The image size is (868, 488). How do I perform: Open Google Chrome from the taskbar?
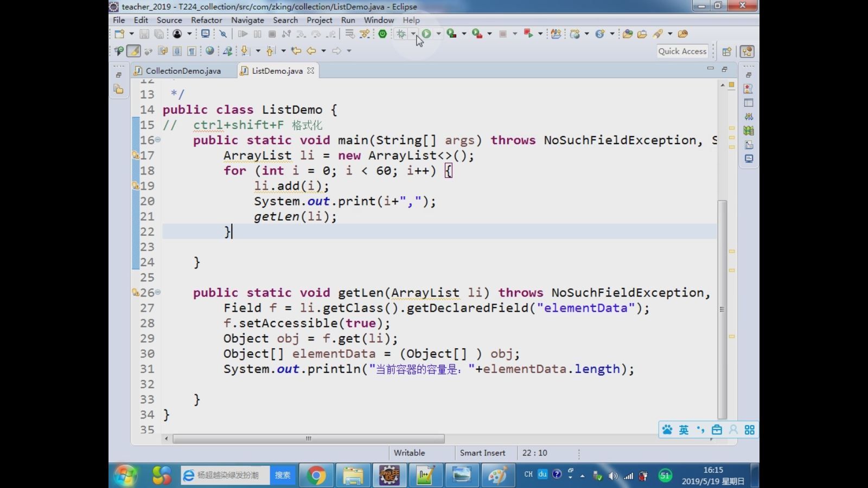[x=316, y=476]
